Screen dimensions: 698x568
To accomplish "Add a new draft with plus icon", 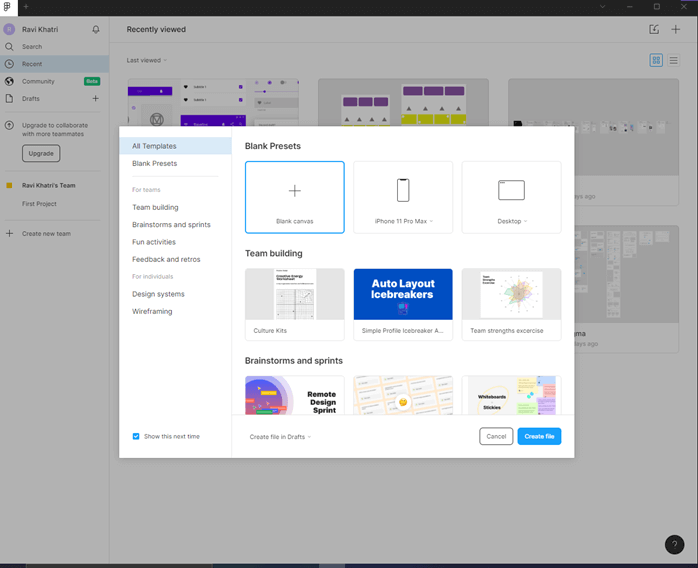I will tap(96, 98).
